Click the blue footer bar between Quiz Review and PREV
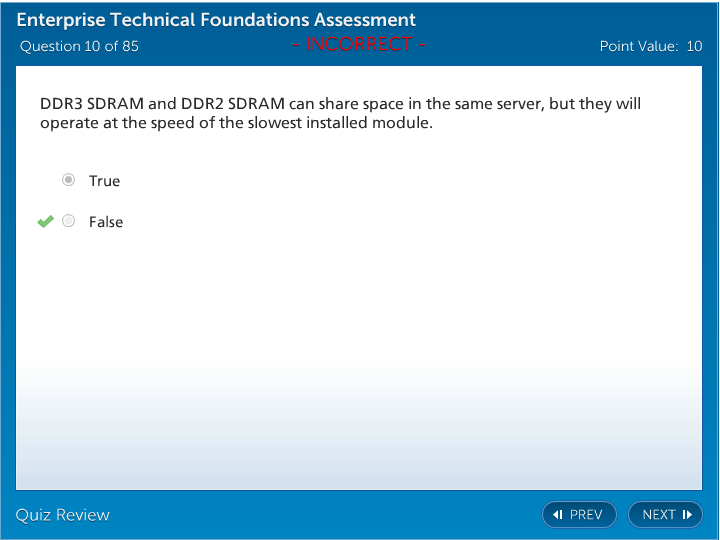Screen dimensions: 720x540 [x=320, y=515]
